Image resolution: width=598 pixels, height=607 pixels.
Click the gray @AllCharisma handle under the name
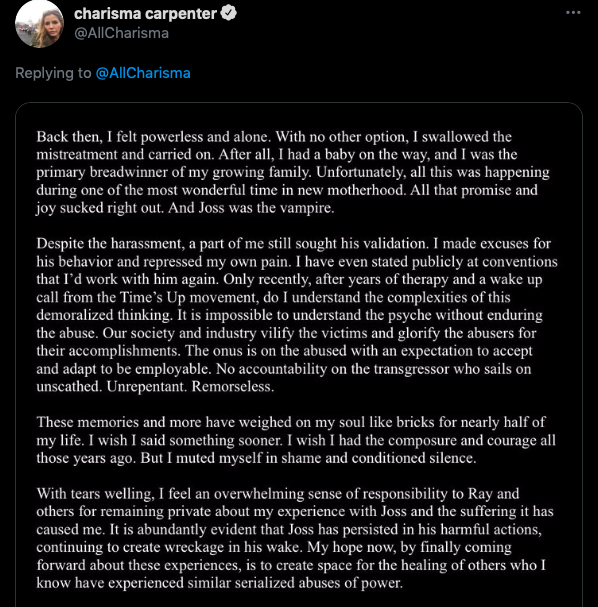click(121, 33)
